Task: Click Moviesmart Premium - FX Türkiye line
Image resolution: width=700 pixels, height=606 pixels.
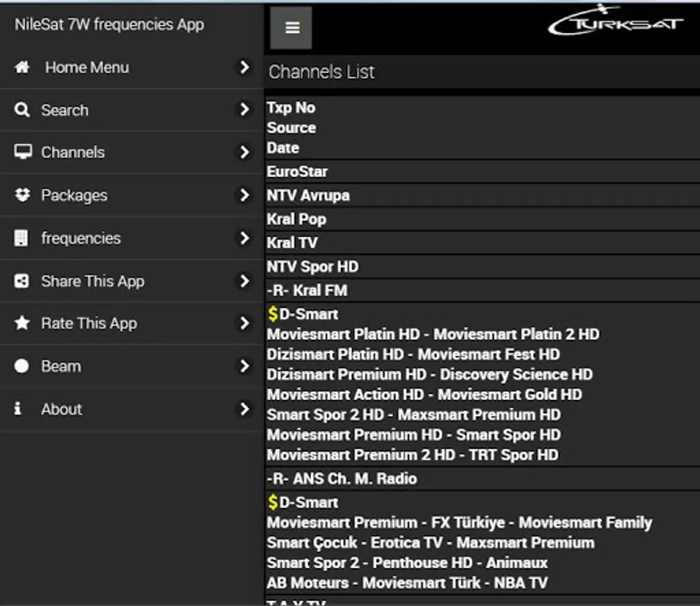Action: coord(460,523)
